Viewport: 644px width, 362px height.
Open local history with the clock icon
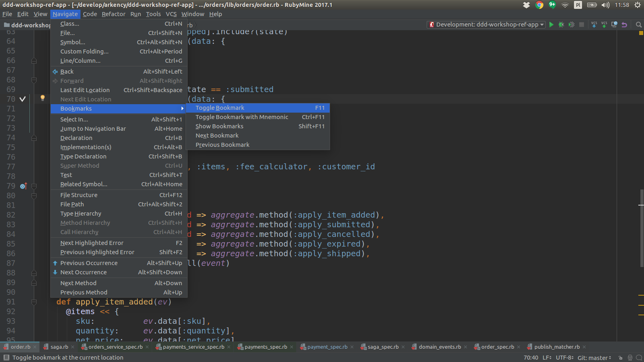pos(614,25)
